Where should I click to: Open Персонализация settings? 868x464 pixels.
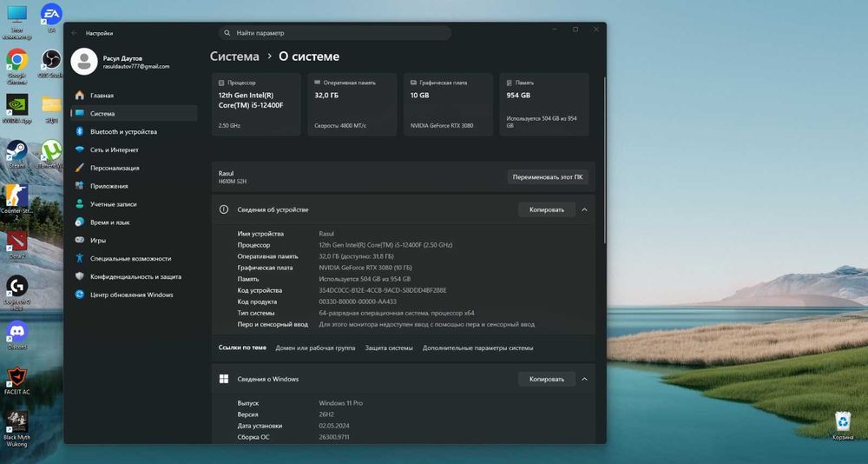[134, 168]
